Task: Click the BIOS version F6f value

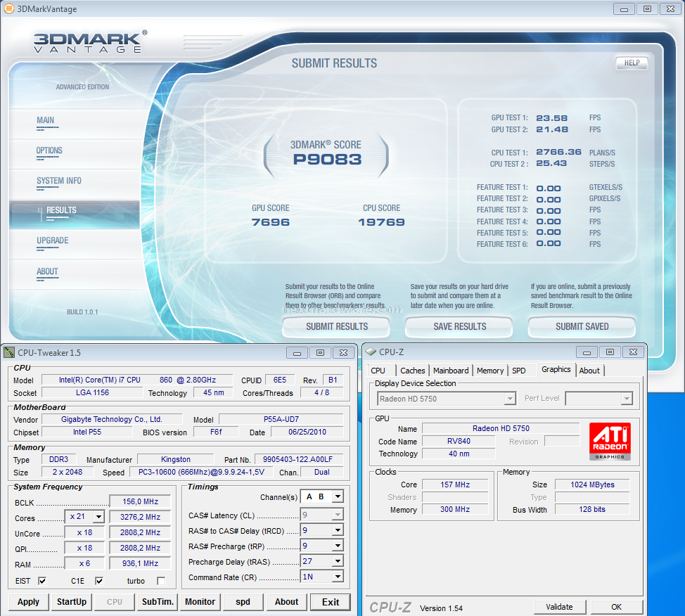Action: [216, 432]
